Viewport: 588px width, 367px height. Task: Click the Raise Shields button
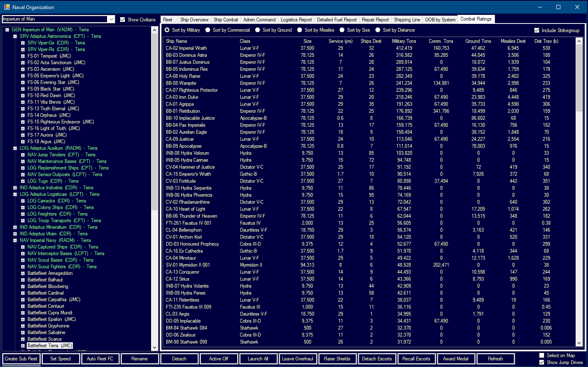pos(337,359)
